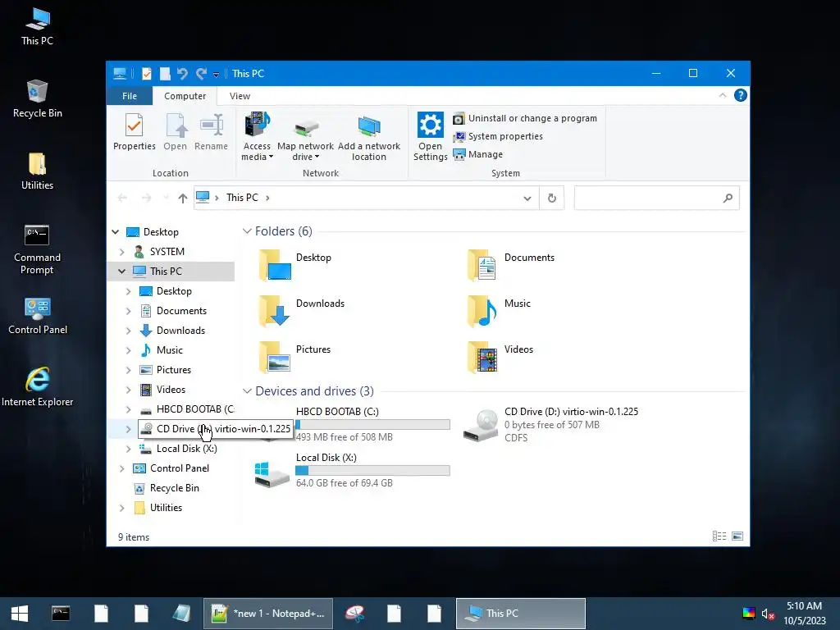This screenshot has width=840, height=630.
Task: Collapse Desktop root in navigation tree
Action: (x=116, y=232)
